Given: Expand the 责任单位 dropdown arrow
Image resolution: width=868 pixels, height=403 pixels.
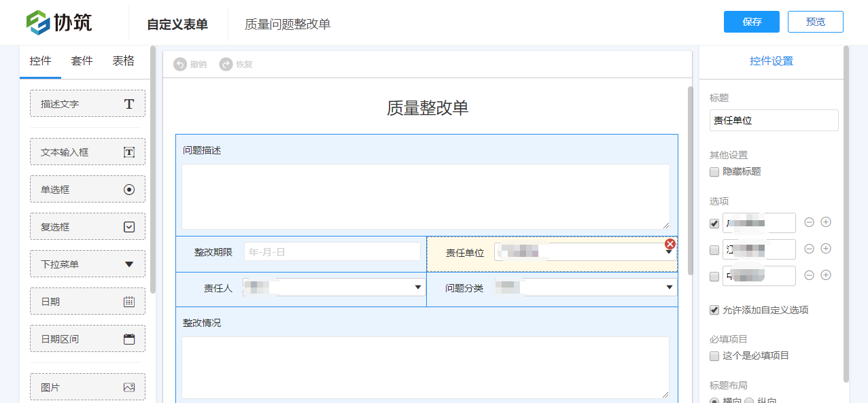Looking at the screenshot, I should click(668, 252).
